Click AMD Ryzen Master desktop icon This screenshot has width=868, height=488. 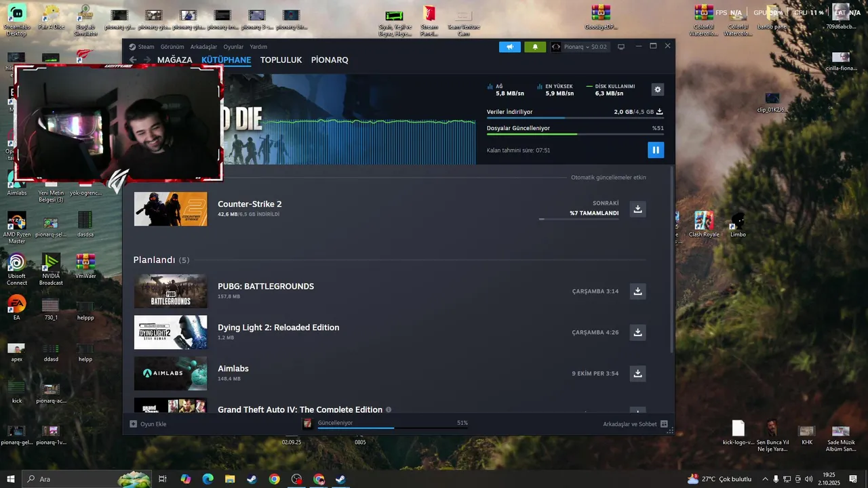pyautogui.click(x=16, y=228)
